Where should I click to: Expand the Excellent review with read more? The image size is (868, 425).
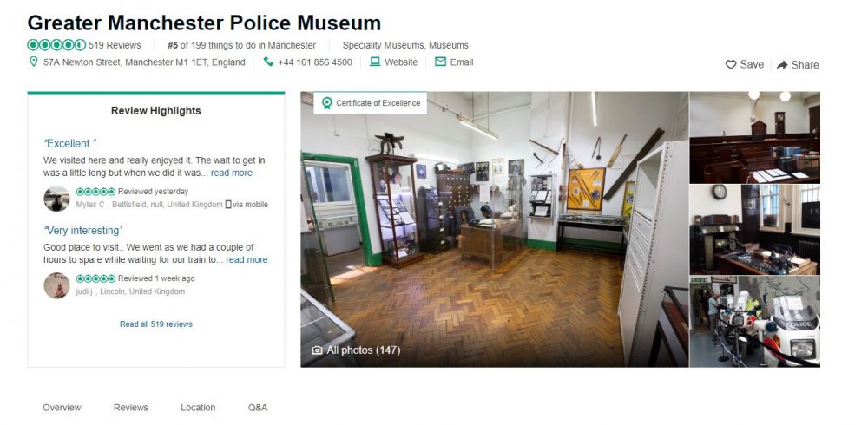[x=232, y=173]
